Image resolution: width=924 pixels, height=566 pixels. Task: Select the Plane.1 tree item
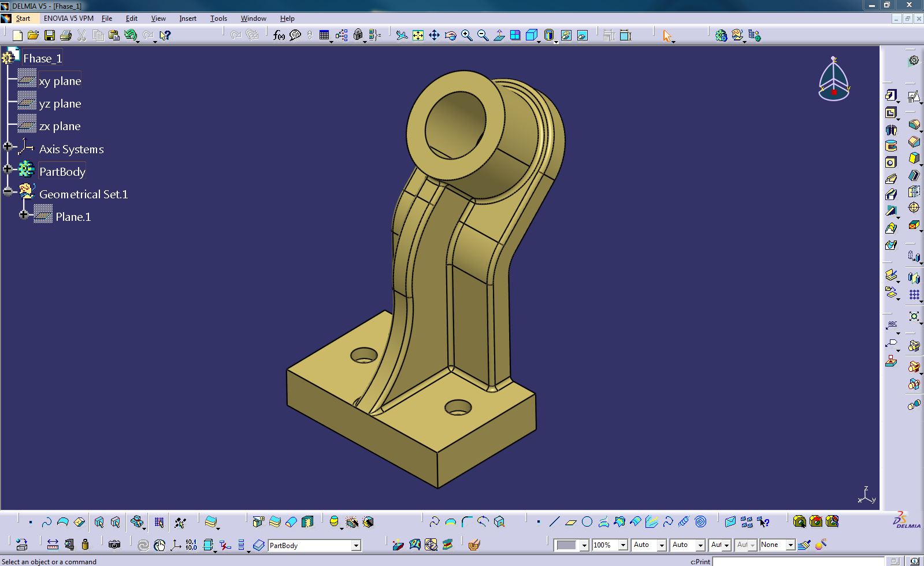[x=73, y=217]
